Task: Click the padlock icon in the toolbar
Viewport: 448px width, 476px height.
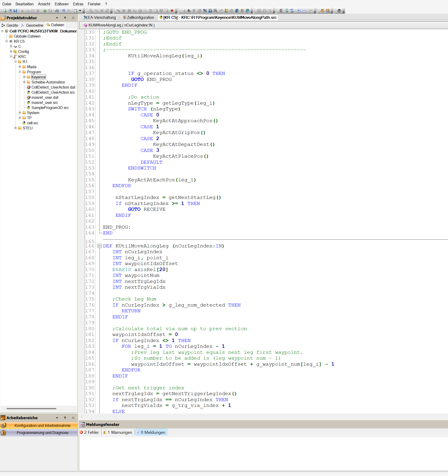Action: click(210, 11)
